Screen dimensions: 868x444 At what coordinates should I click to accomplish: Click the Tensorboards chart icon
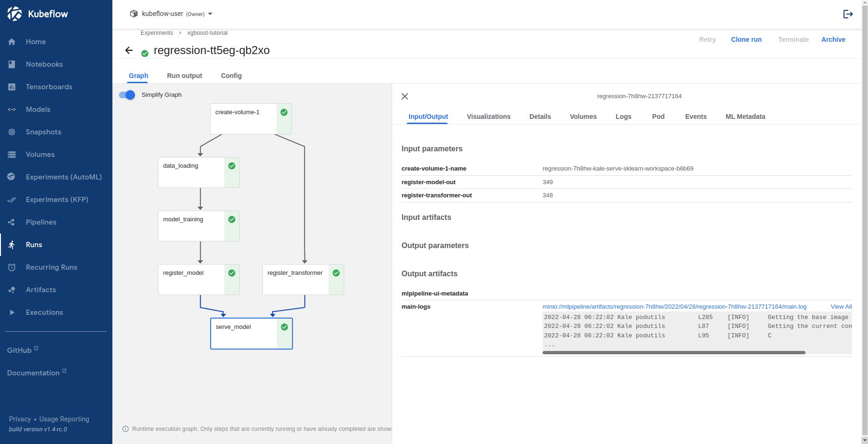tap(12, 87)
